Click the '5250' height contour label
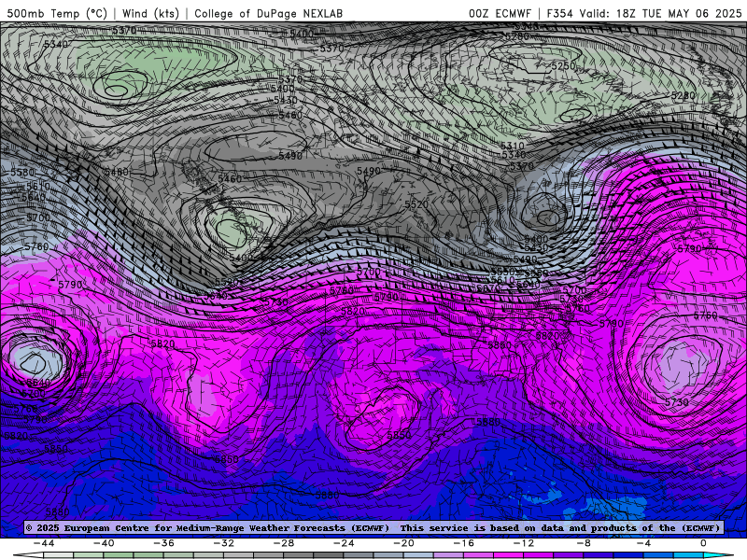The image size is (747, 560). click(x=563, y=66)
